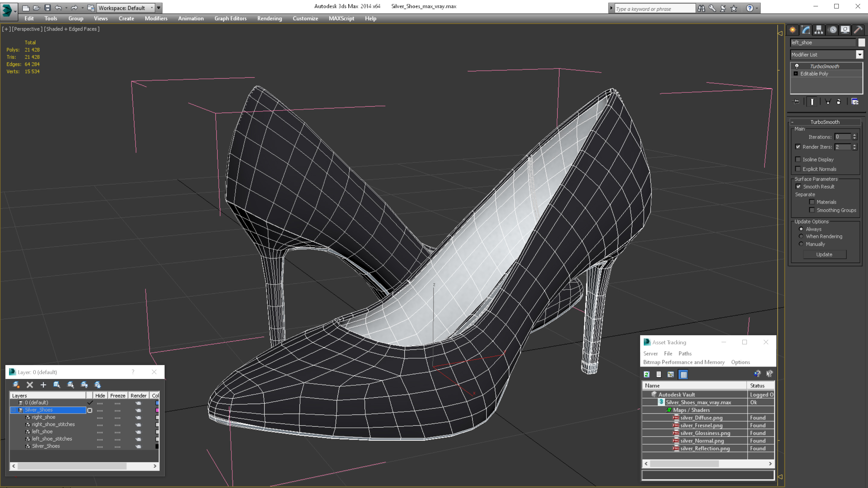The height and width of the screenshot is (488, 868).
Task: Toggle the Render Iters checkbox
Action: coord(798,146)
